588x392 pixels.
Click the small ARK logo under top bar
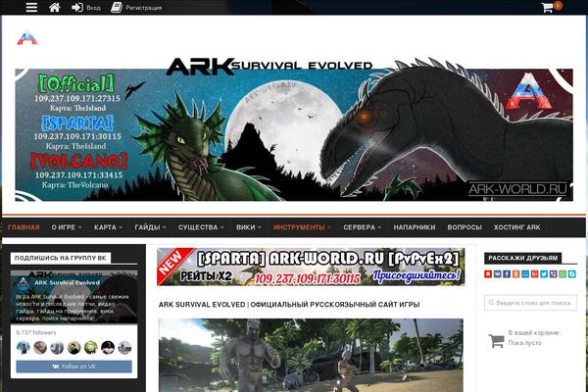(27, 38)
